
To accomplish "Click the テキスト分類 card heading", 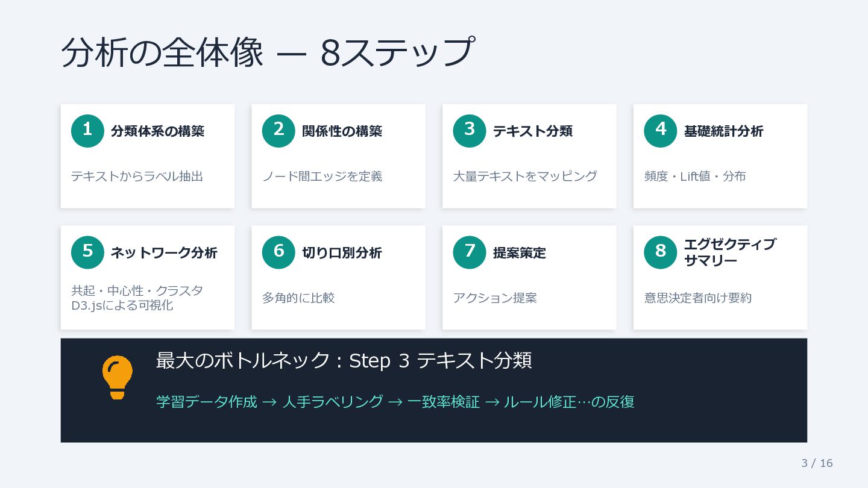I will (x=533, y=131).
